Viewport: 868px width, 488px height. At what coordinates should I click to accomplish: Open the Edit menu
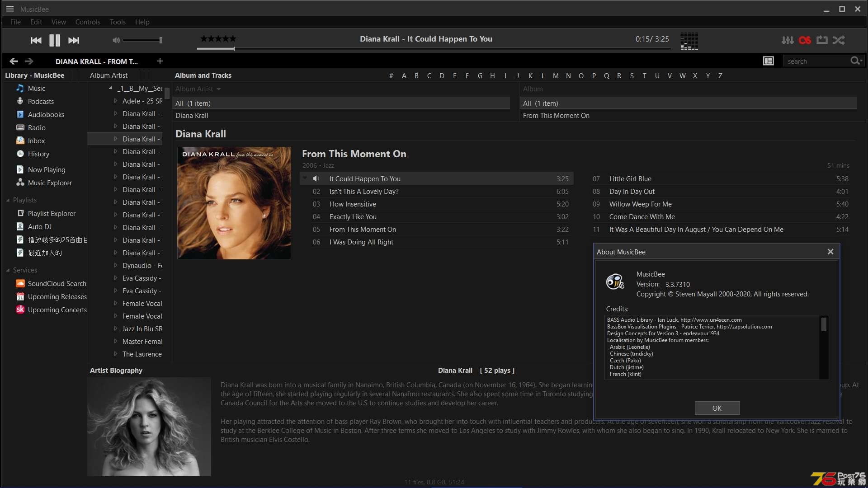pos(36,22)
